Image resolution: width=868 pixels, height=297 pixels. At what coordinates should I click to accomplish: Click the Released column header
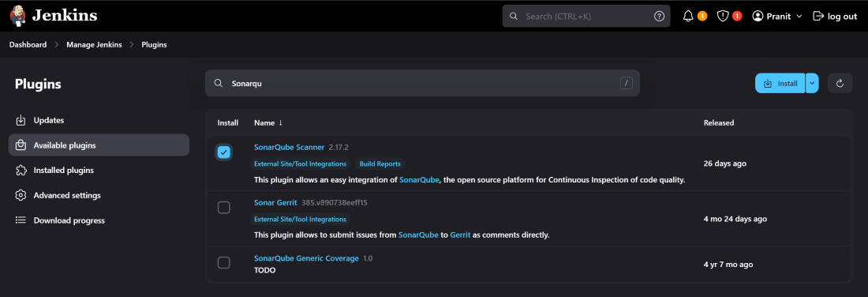(719, 123)
